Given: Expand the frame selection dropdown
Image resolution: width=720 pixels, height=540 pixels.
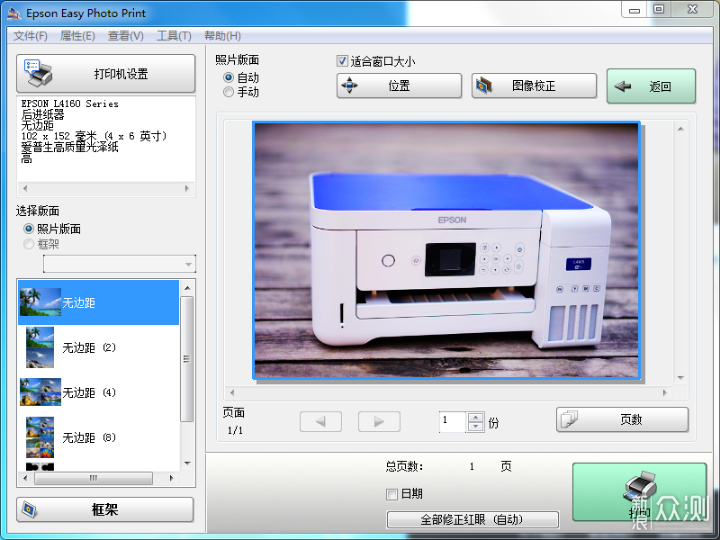Looking at the screenshot, I should click(x=187, y=264).
